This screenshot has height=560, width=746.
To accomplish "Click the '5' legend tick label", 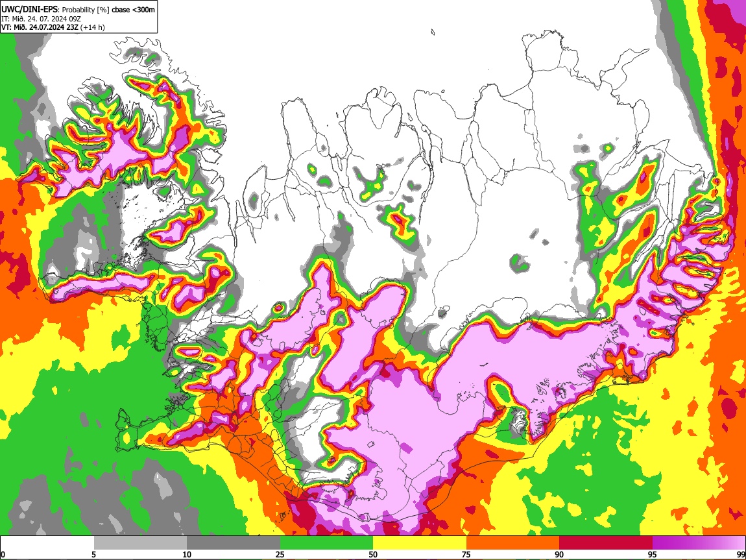I will pyautogui.click(x=94, y=554).
